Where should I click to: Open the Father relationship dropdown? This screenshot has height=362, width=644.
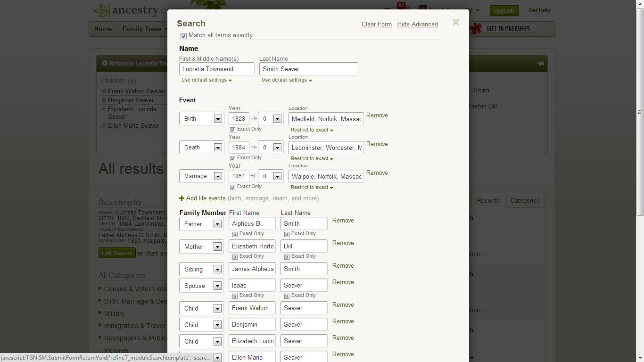[x=202, y=224]
